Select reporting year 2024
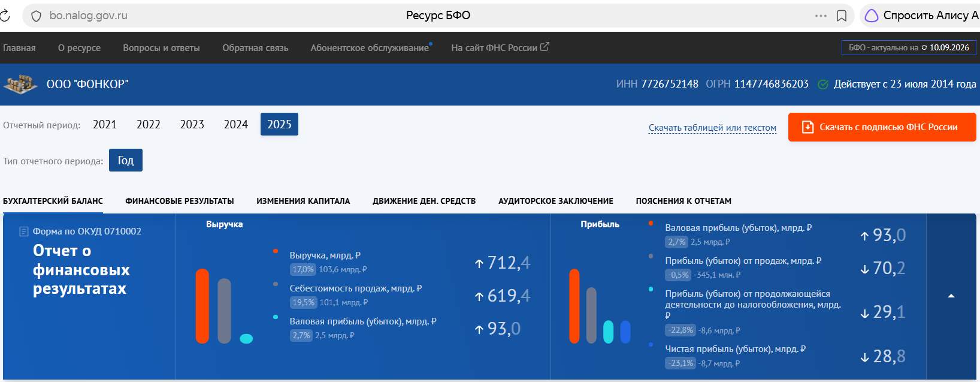 pos(236,124)
